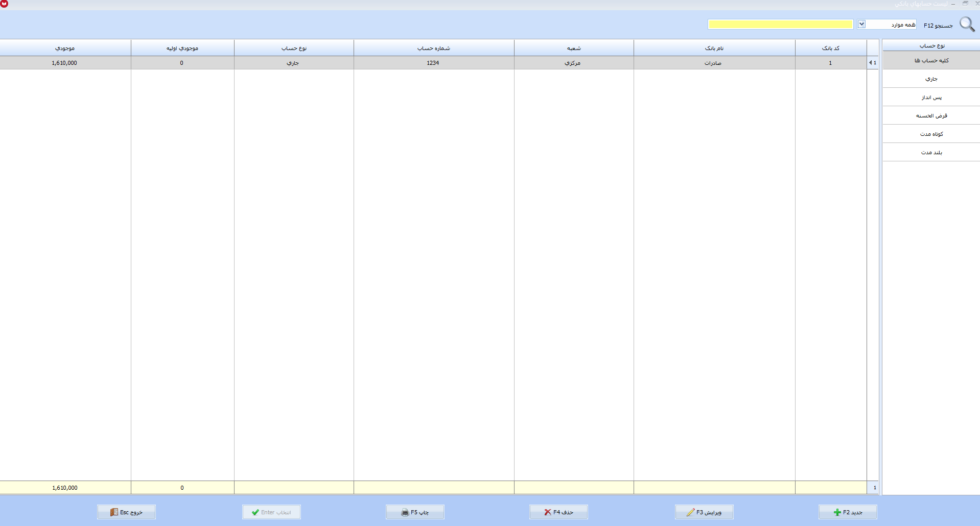Minimize the window
This screenshot has width=980, height=526.
[x=953, y=4]
